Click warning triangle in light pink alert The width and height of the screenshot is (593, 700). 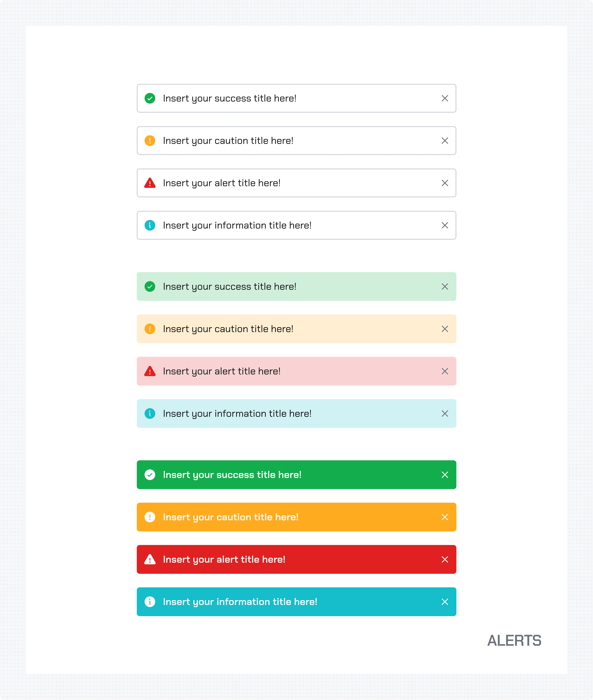(x=150, y=371)
